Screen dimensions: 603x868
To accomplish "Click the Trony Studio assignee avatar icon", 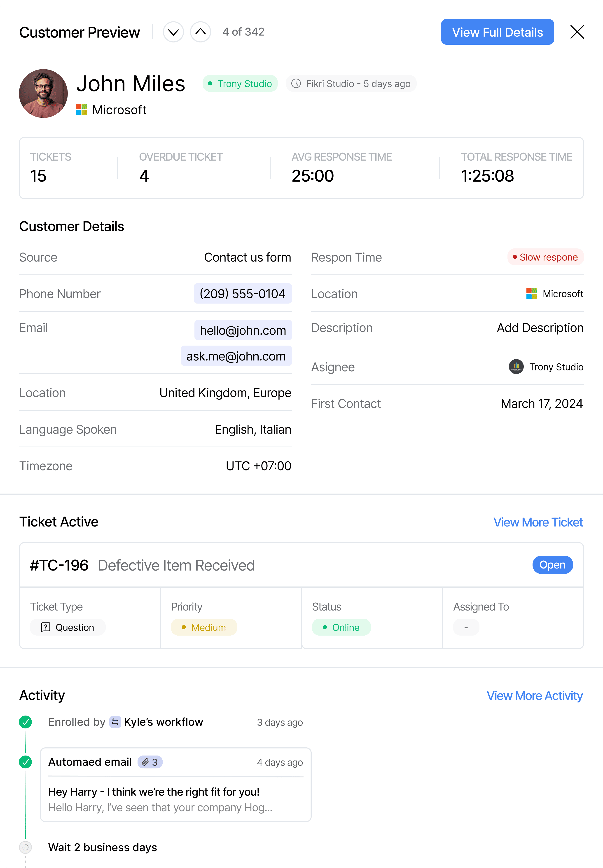I will click(x=516, y=367).
